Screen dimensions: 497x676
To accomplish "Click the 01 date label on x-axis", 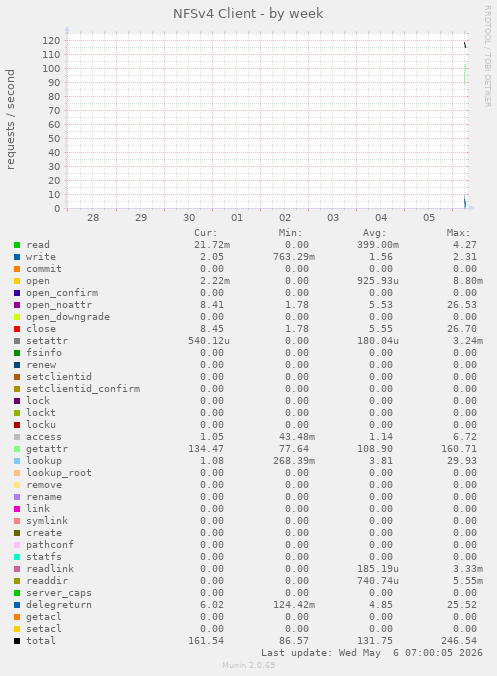I will 237,218.
